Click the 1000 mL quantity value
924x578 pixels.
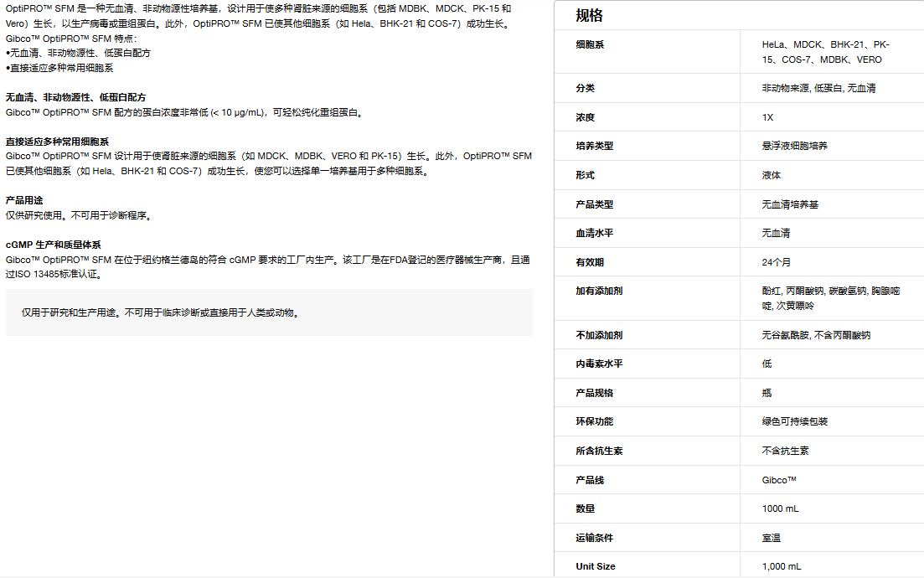[x=780, y=509]
